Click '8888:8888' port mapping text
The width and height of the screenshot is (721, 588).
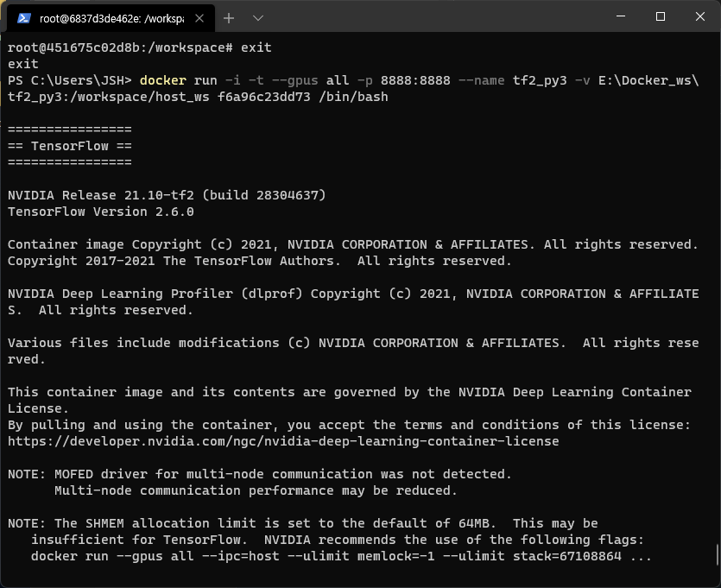pyautogui.click(x=415, y=80)
